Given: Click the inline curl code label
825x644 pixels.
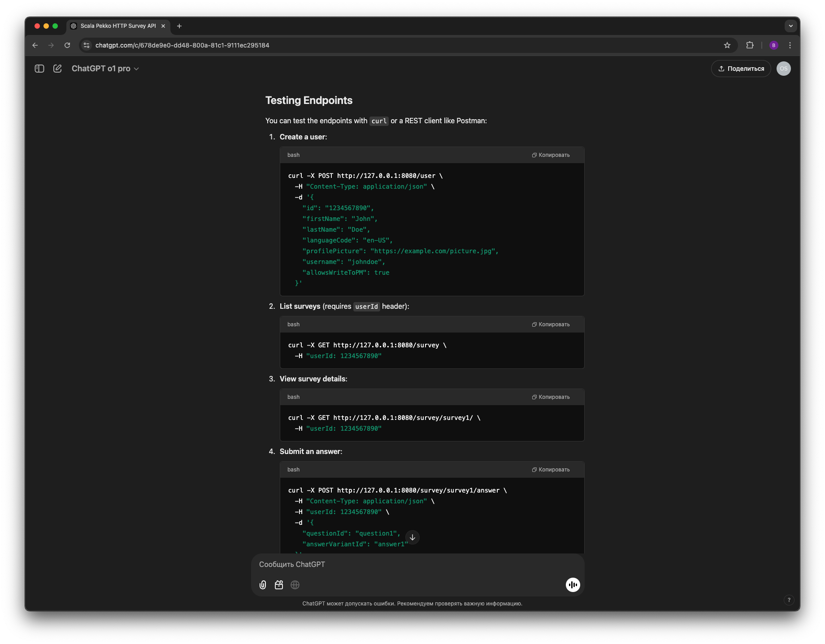Looking at the screenshot, I should click(379, 121).
